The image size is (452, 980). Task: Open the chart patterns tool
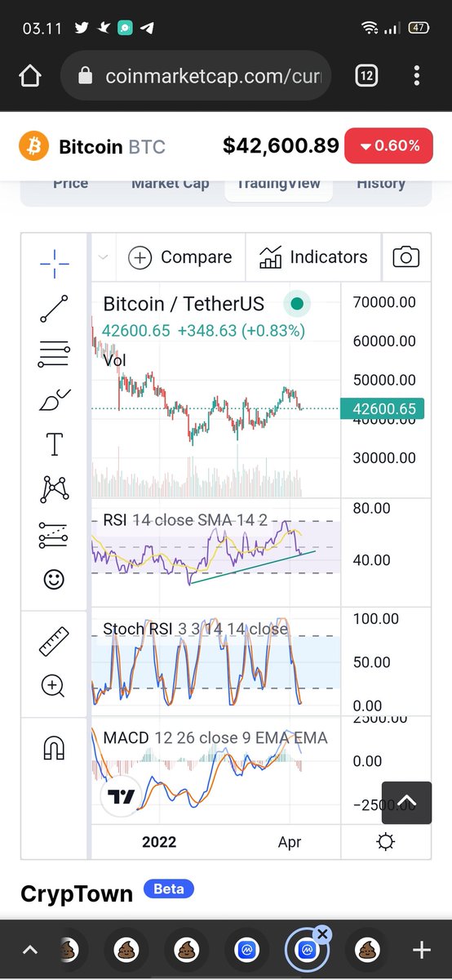54,489
